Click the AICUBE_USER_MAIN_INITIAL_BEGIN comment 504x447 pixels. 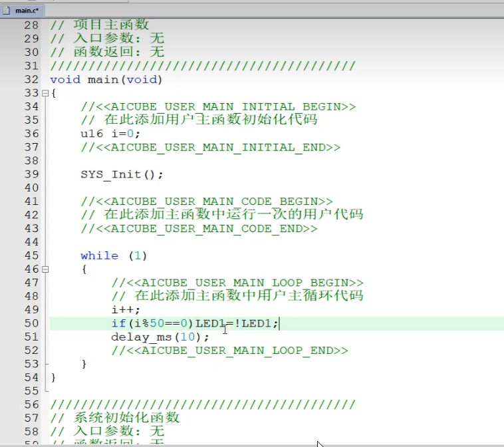coord(218,107)
